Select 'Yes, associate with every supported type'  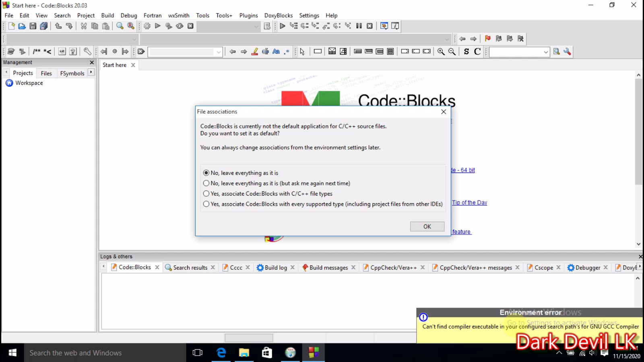pyautogui.click(x=323, y=204)
